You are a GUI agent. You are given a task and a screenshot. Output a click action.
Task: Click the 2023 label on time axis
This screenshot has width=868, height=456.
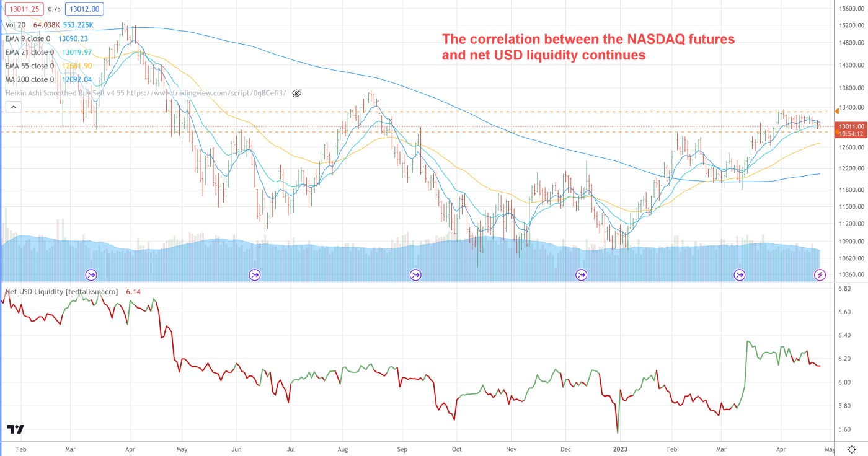tap(620, 449)
